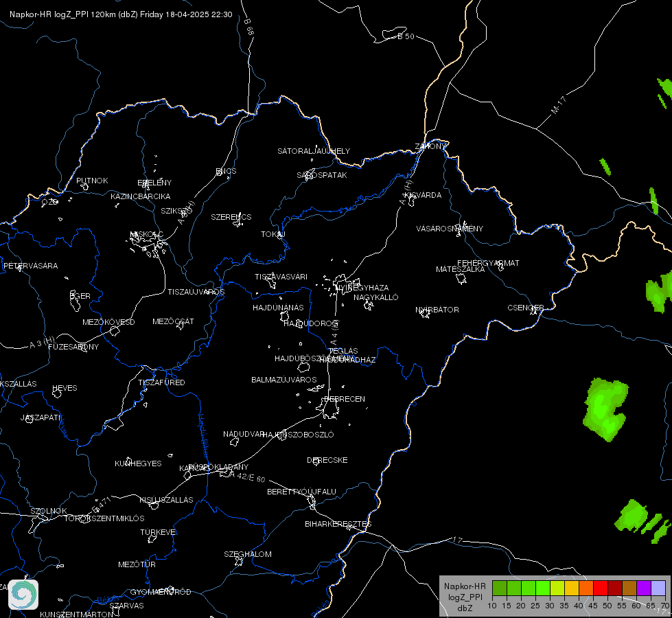
Task: Select the HAJDÚSZOBOSZLÓ label
Action: 298,435
